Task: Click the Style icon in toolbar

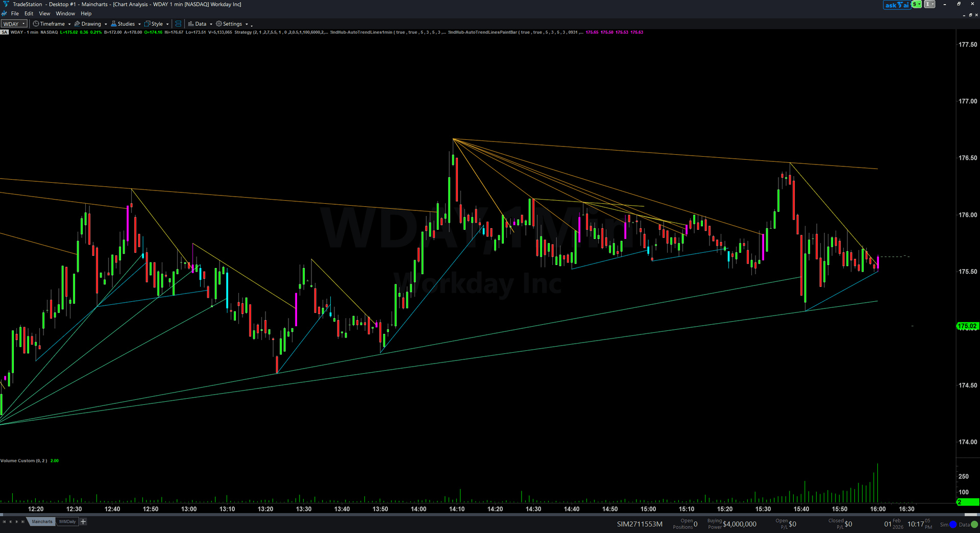Action: (148, 24)
